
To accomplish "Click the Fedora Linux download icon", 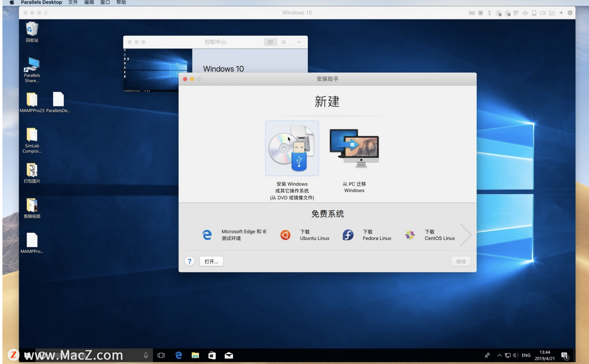I will pos(348,235).
